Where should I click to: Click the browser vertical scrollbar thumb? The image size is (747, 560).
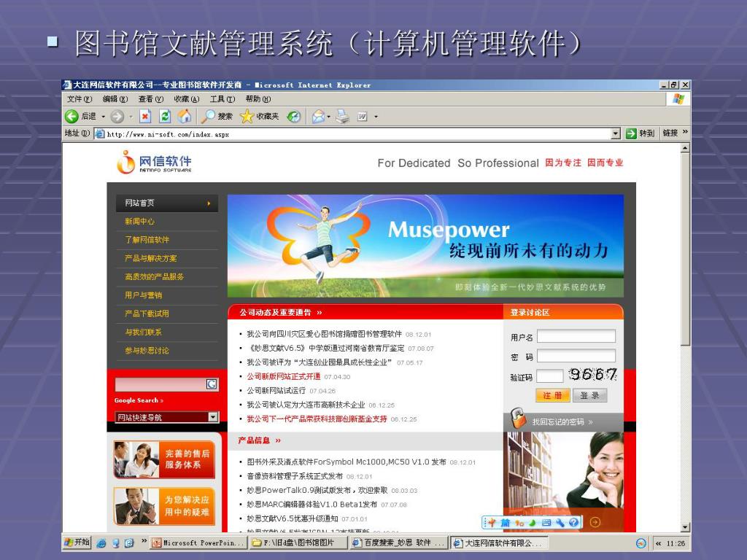pos(685,249)
